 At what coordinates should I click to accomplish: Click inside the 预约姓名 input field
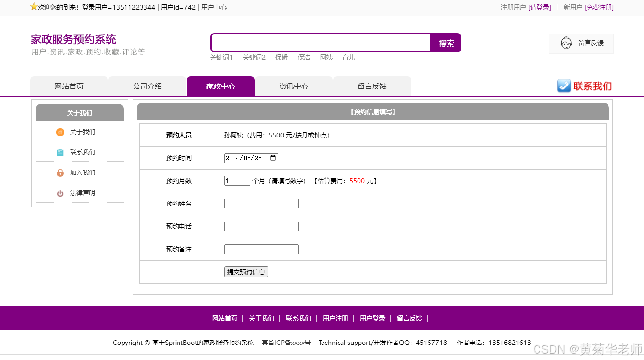coord(261,203)
